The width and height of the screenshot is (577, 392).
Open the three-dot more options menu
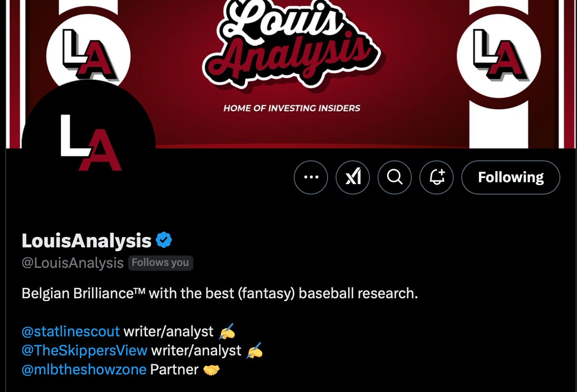[311, 177]
